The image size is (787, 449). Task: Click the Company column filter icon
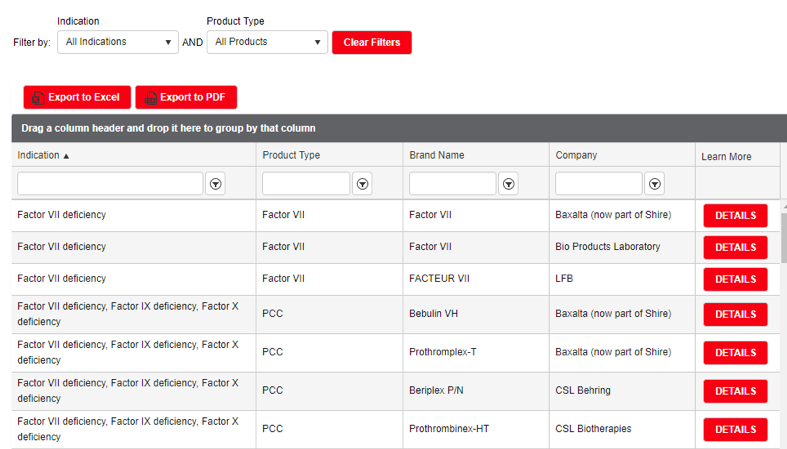(655, 184)
